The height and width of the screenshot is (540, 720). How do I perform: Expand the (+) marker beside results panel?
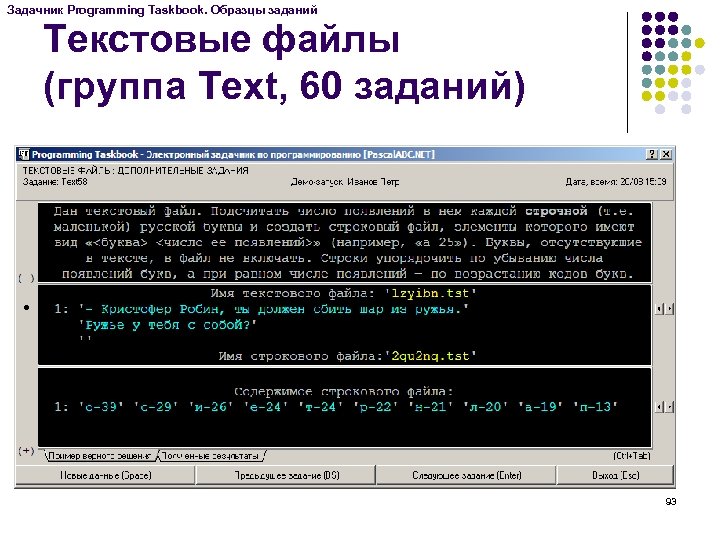[26, 450]
